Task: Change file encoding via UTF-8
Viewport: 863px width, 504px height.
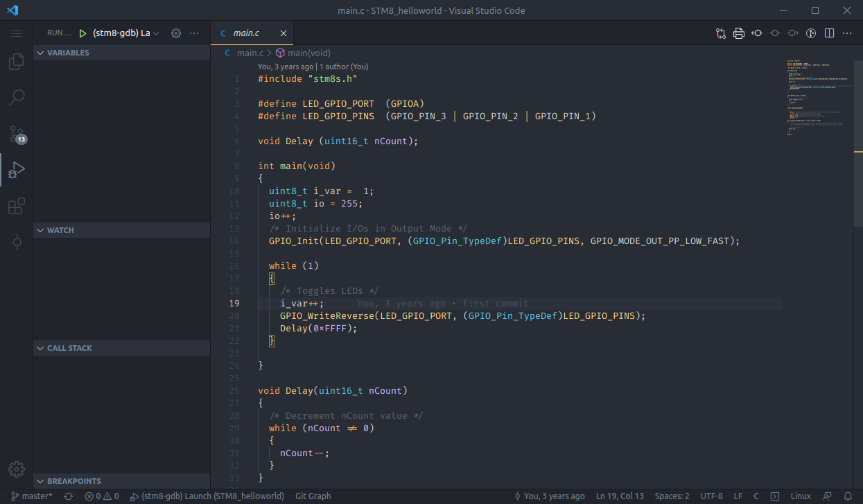Action: 712,496
